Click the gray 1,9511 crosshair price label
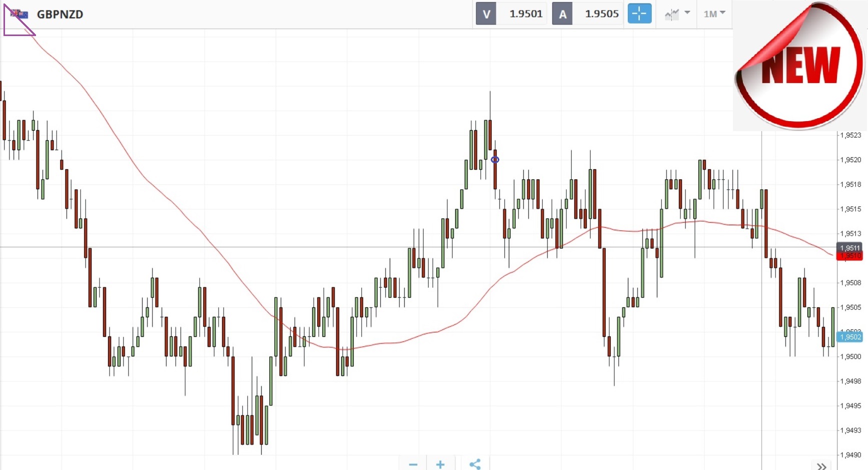 850,248
